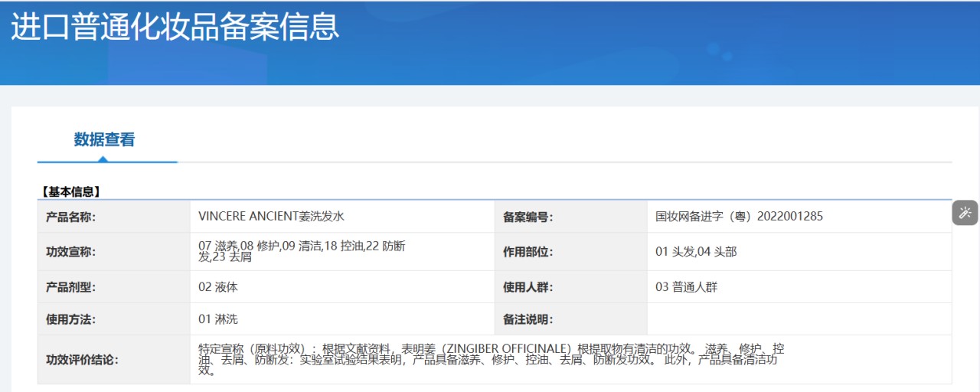This screenshot has height=392, width=980.
Task: Click the 使用人群 label cell
Action: [571, 287]
